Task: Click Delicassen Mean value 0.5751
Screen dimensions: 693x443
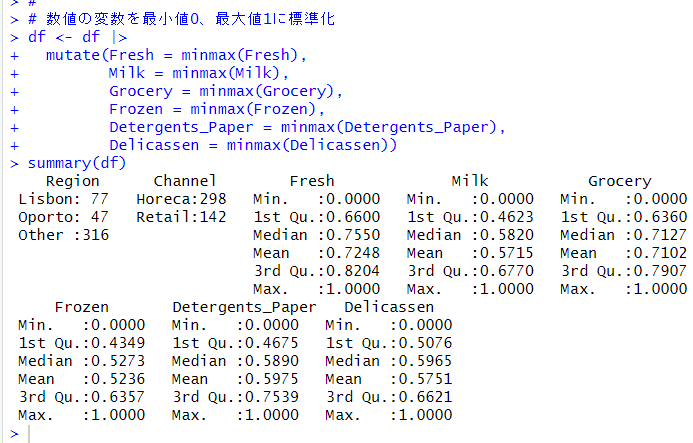Action: tap(425, 379)
